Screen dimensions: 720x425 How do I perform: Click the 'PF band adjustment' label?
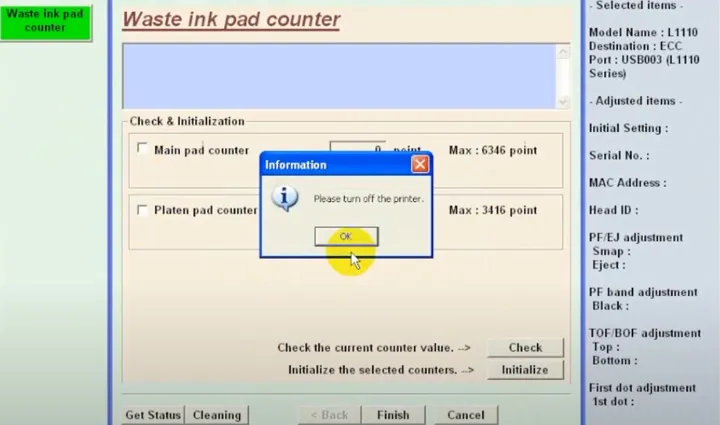[x=643, y=292]
